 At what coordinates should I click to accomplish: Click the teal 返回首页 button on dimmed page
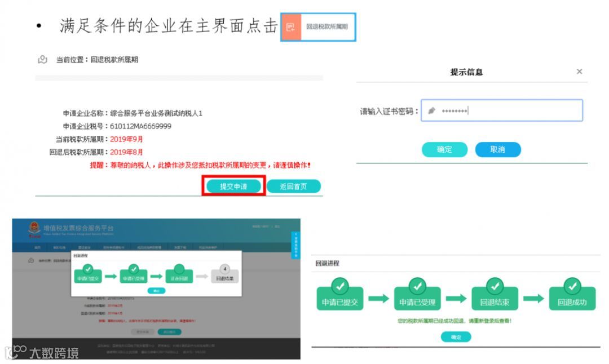[169, 332]
